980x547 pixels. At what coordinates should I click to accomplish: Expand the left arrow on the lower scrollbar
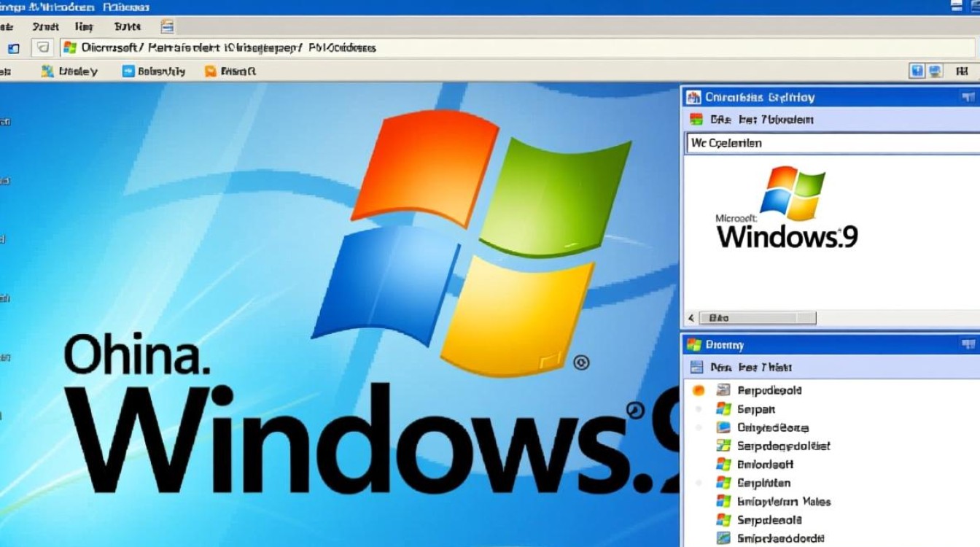691,318
